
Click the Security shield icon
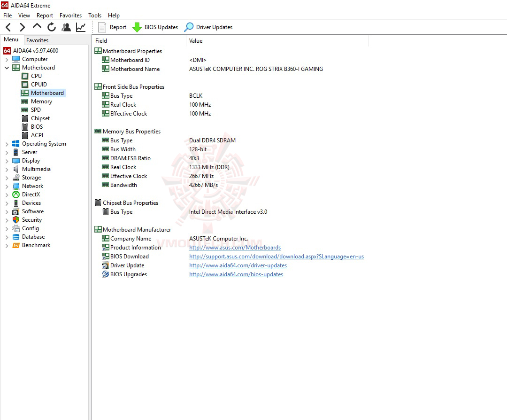16,220
